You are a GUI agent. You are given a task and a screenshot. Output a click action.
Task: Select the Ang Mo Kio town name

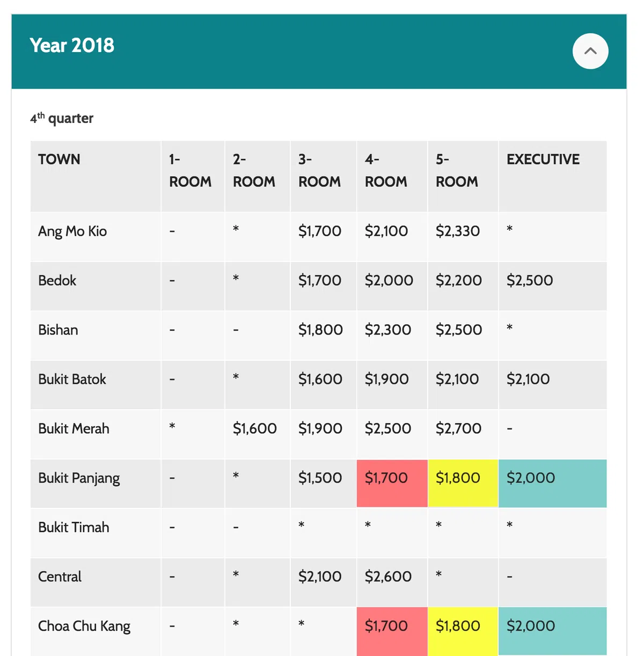click(x=72, y=231)
